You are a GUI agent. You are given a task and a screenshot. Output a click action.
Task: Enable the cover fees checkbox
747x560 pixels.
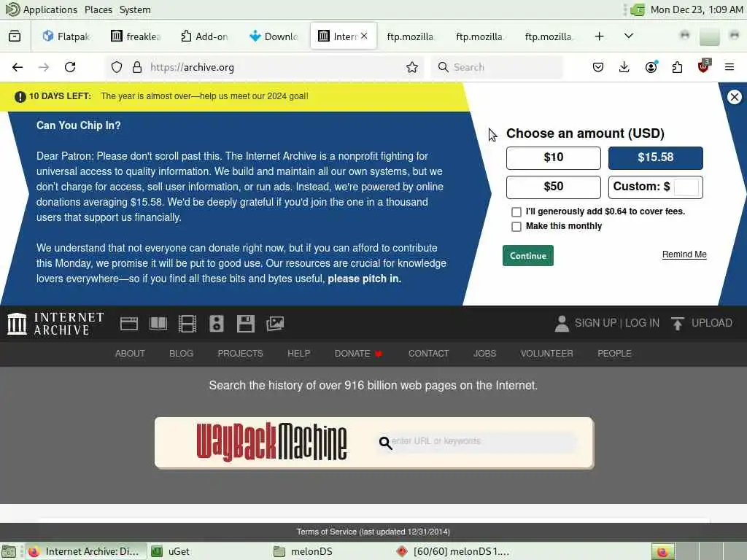(516, 212)
